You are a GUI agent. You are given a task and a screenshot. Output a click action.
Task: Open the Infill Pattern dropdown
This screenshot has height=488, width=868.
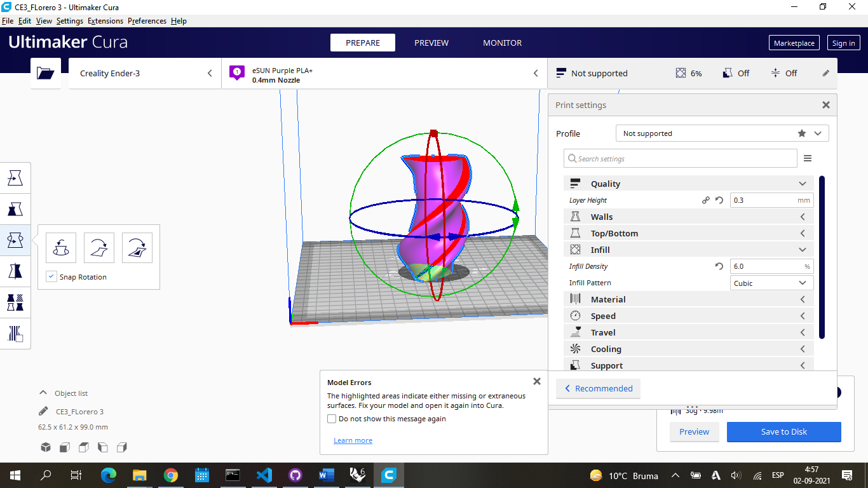(x=771, y=282)
